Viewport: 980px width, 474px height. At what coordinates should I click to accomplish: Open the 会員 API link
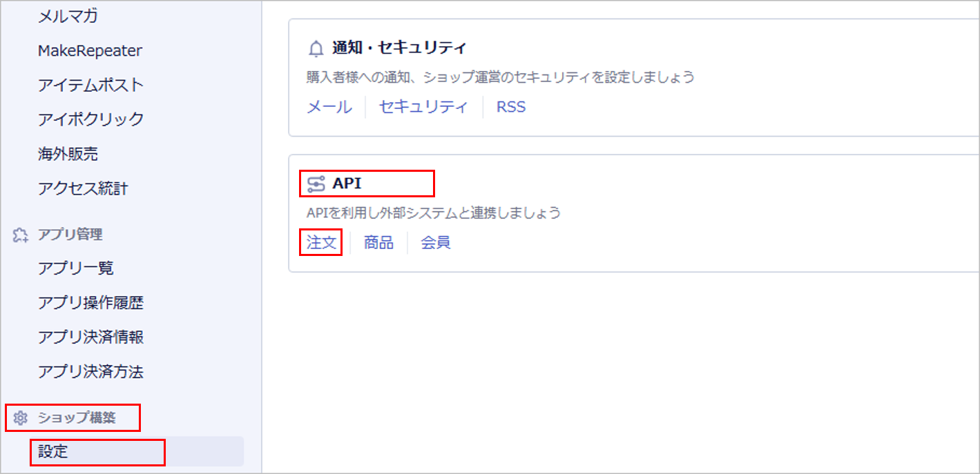pyautogui.click(x=436, y=243)
